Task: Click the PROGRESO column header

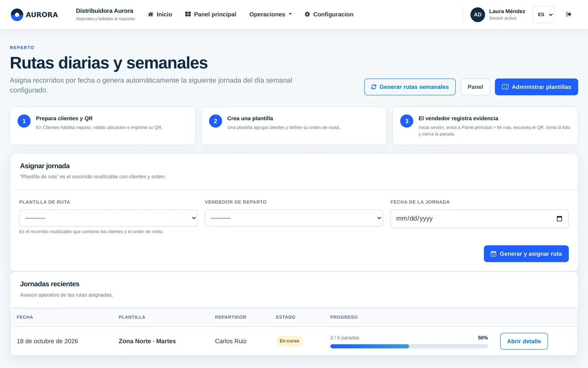Action: tap(344, 317)
